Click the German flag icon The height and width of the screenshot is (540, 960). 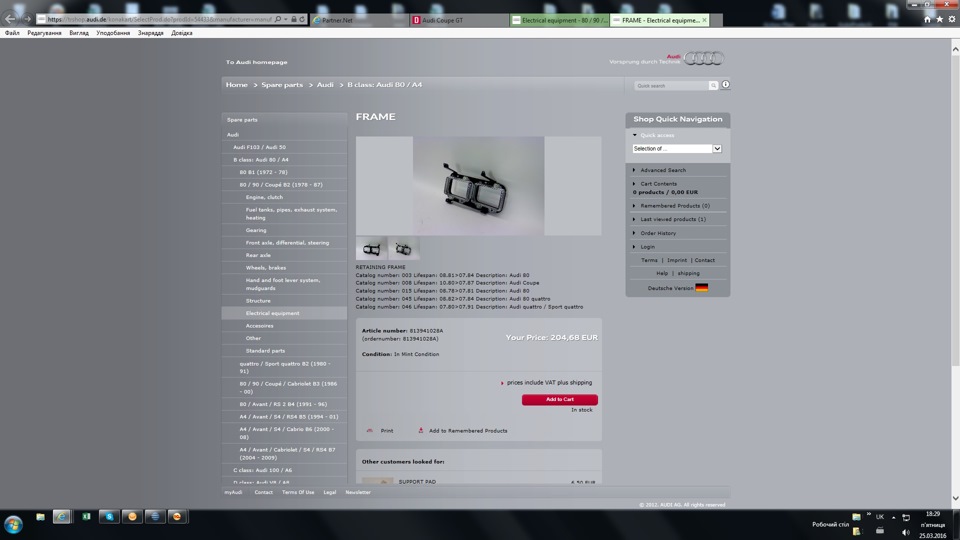pyautogui.click(x=702, y=288)
